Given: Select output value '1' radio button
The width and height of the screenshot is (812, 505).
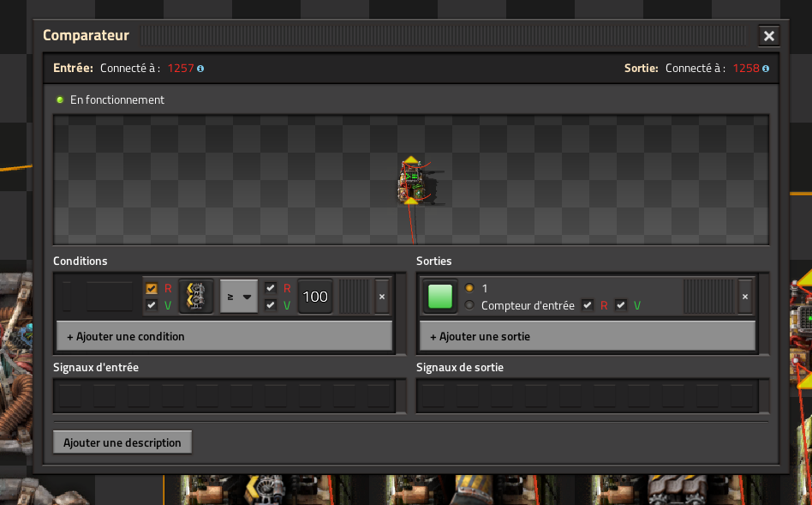Looking at the screenshot, I should click(x=469, y=289).
